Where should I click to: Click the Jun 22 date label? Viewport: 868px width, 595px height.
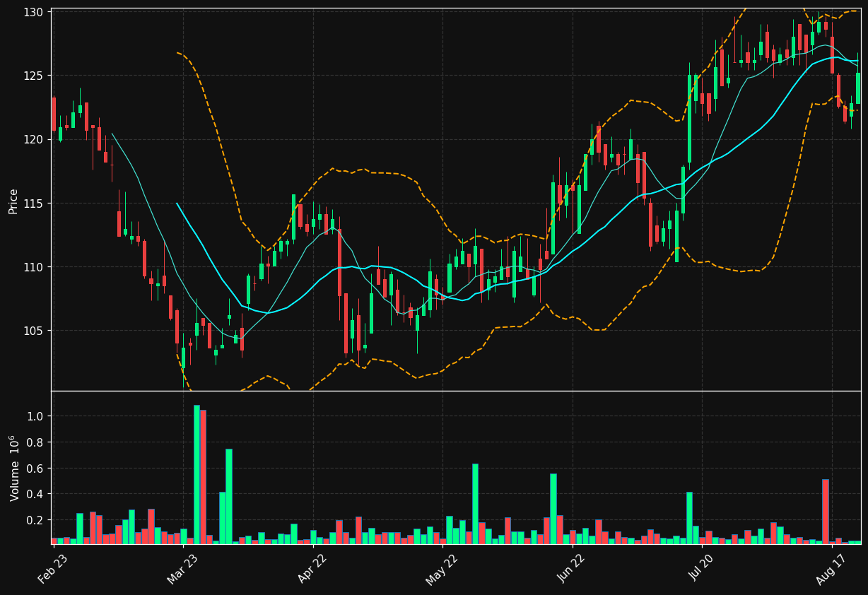click(571, 570)
